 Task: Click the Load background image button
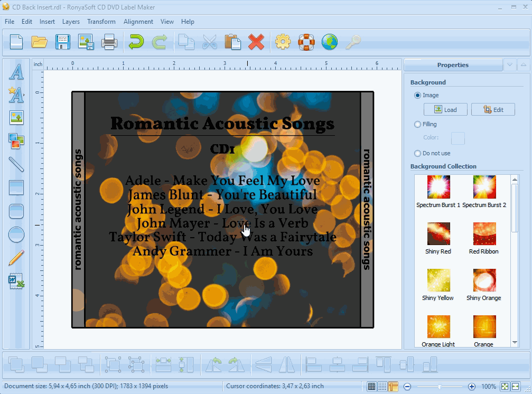tap(445, 109)
